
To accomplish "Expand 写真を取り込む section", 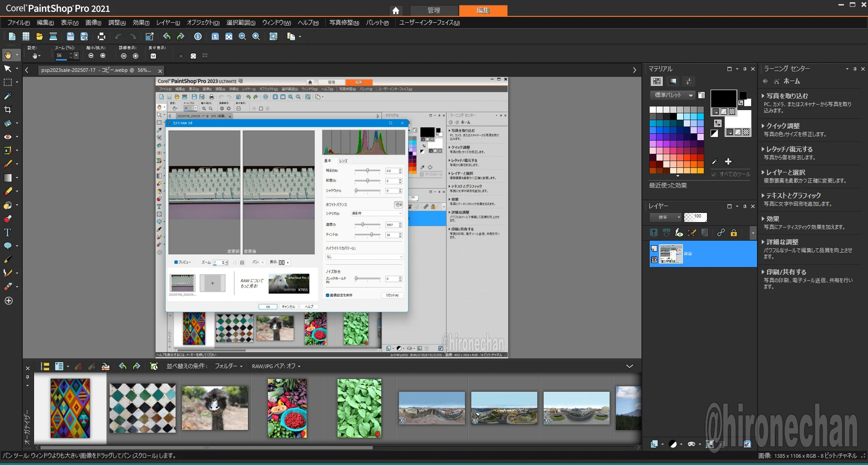I will click(x=787, y=96).
